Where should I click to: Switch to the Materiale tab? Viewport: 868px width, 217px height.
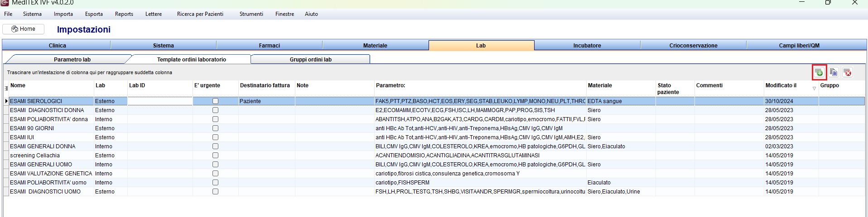click(x=375, y=46)
